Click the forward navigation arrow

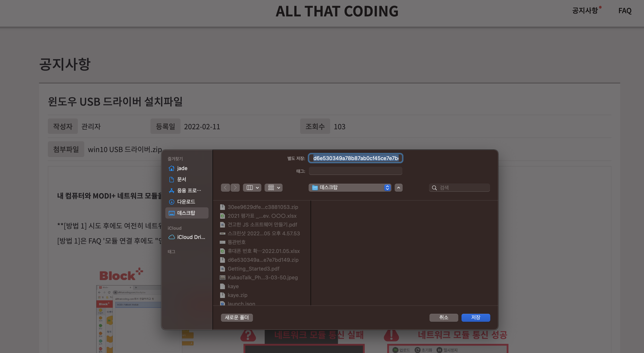235,188
